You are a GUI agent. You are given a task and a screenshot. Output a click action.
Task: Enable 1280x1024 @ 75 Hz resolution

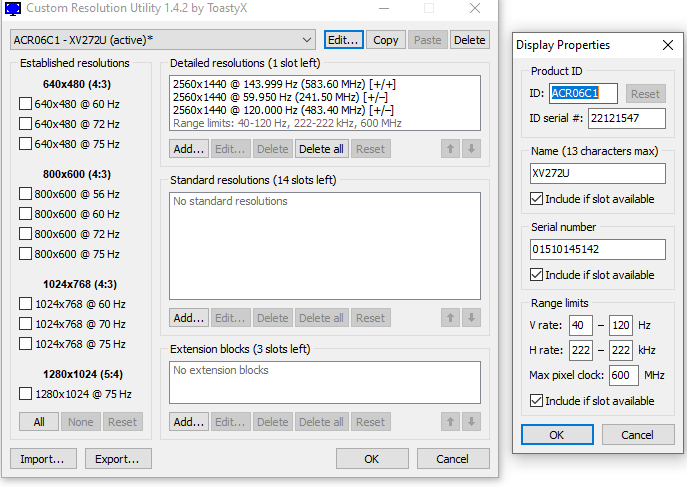pyautogui.click(x=25, y=394)
